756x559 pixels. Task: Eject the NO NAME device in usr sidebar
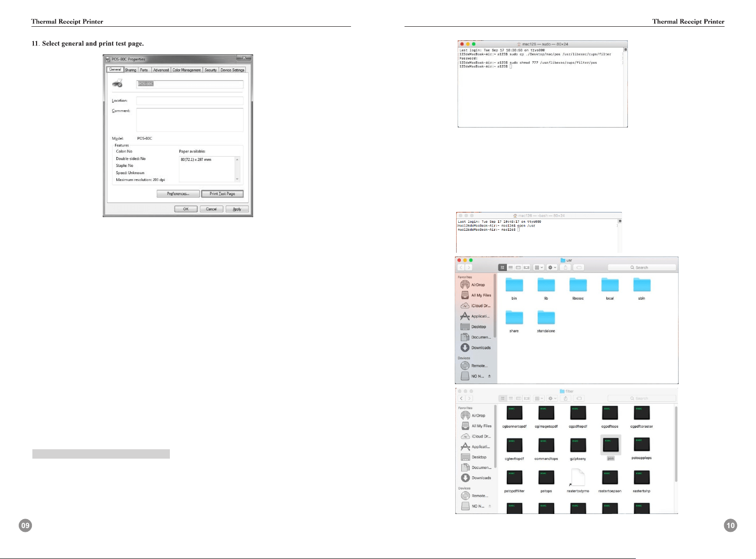point(489,376)
